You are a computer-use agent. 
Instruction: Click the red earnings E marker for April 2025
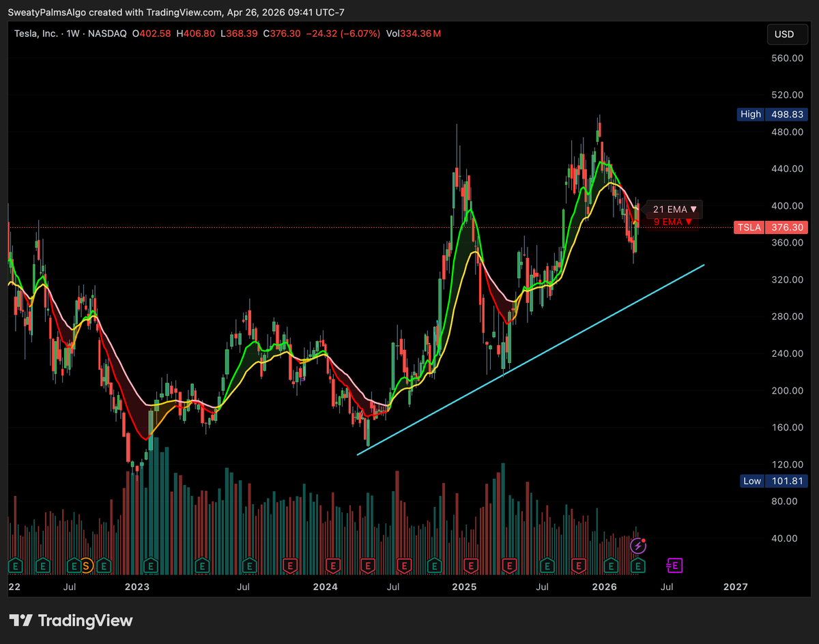pyautogui.click(x=509, y=566)
